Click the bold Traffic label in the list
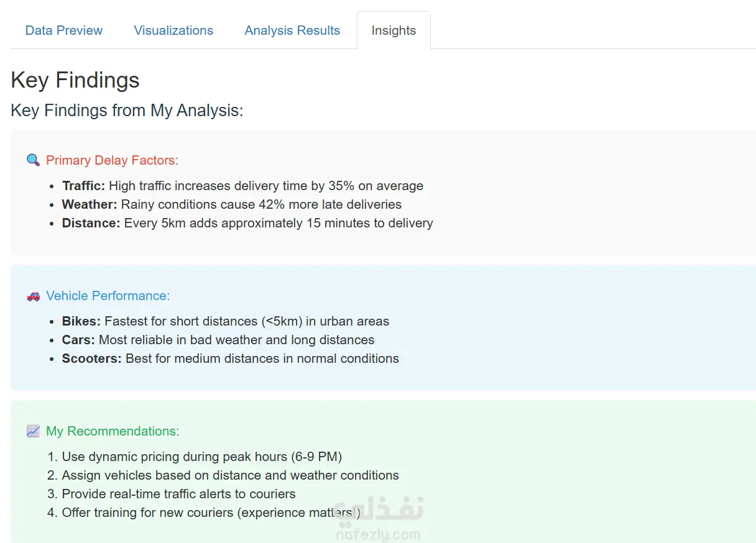Screen dimensions: 756x543 click(x=83, y=186)
